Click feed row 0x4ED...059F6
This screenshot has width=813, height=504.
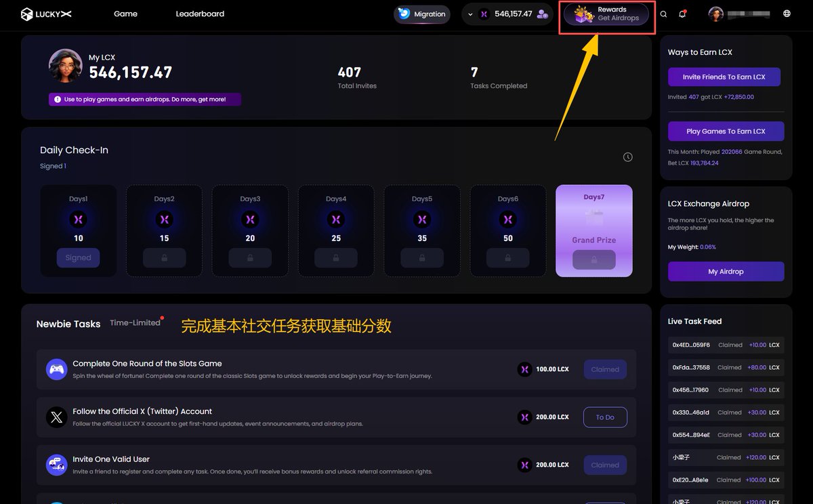tap(726, 345)
